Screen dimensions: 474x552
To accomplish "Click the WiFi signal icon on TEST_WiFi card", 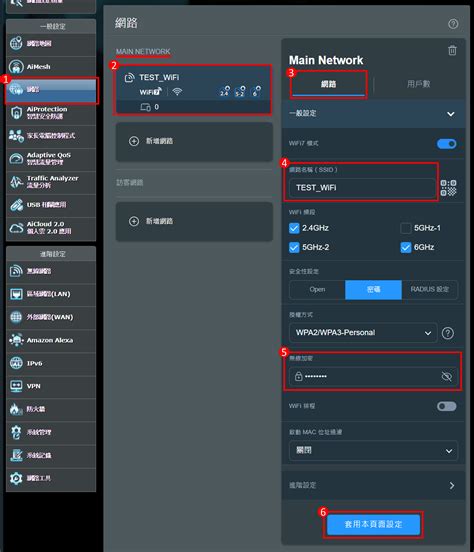I will [x=177, y=92].
